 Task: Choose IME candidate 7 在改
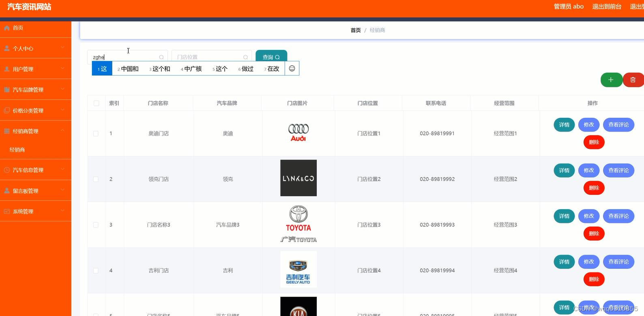click(x=272, y=69)
